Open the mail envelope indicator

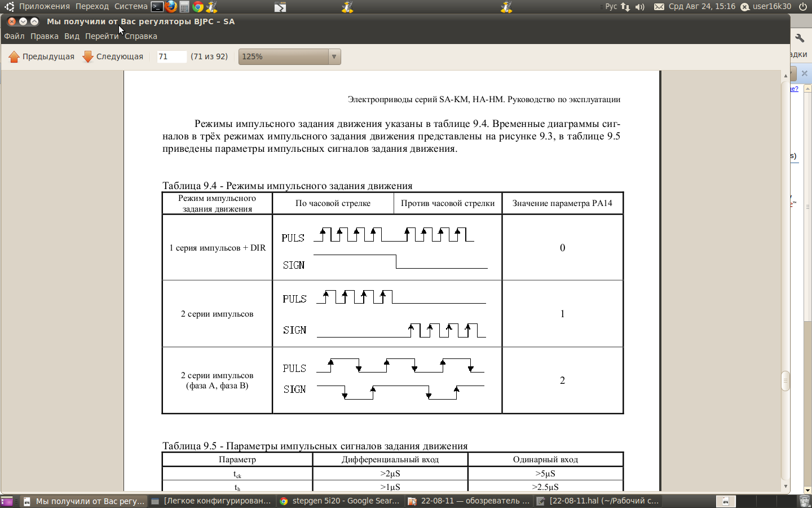pyautogui.click(x=659, y=7)
